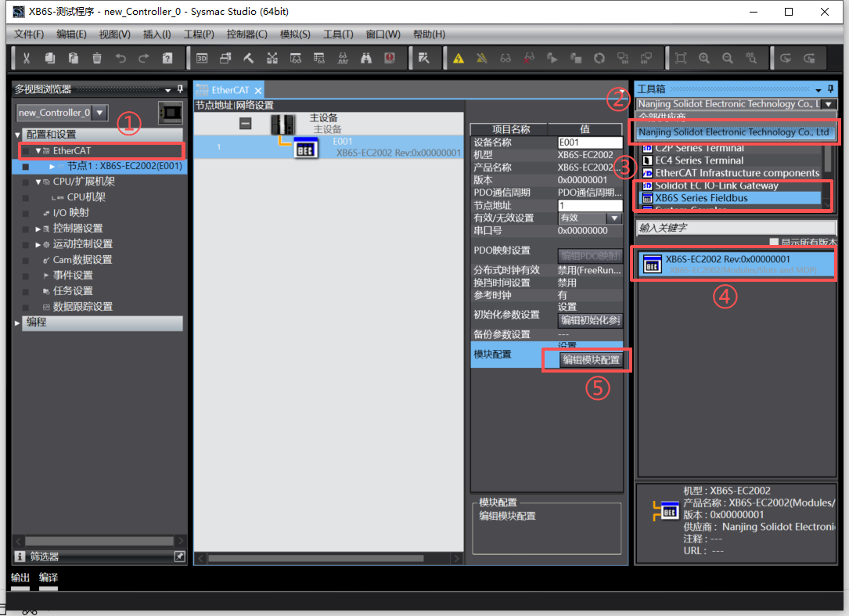Click the Cut scissors toolbar icon
The width and height of the screenshot is (849, 616).
pos(27,58)
